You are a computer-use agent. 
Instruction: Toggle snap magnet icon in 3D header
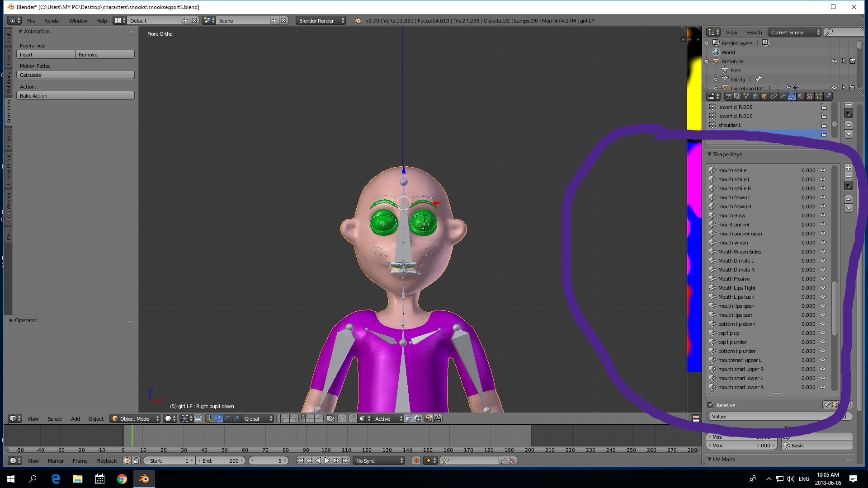click(353, 419)
